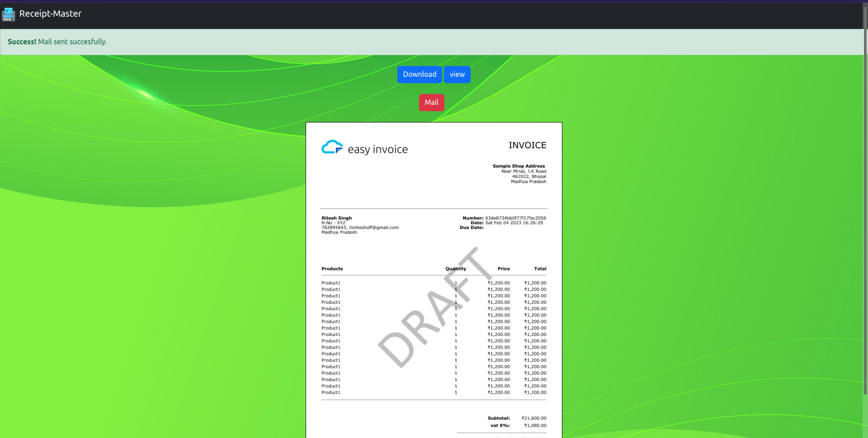Send the invoice using the Mail button
Image resolution: width=868 pixels, height=438 pixels.
point(431,102)
